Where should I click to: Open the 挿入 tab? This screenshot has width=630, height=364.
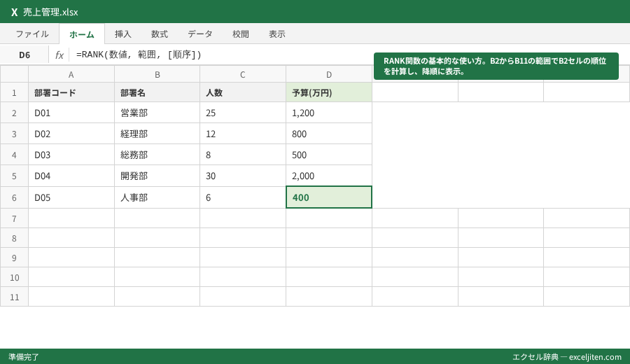pos(123,34)
